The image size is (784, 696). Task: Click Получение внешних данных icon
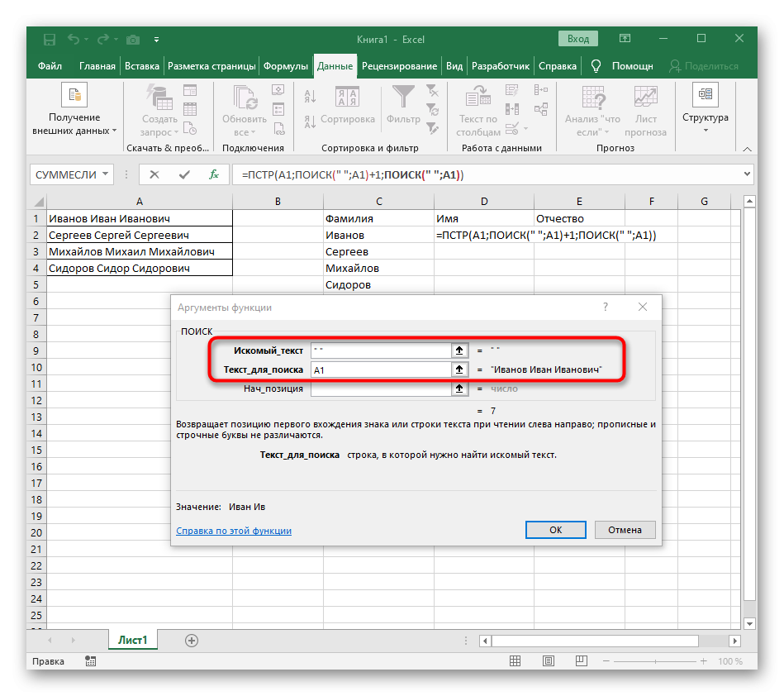tap(74, 106)
